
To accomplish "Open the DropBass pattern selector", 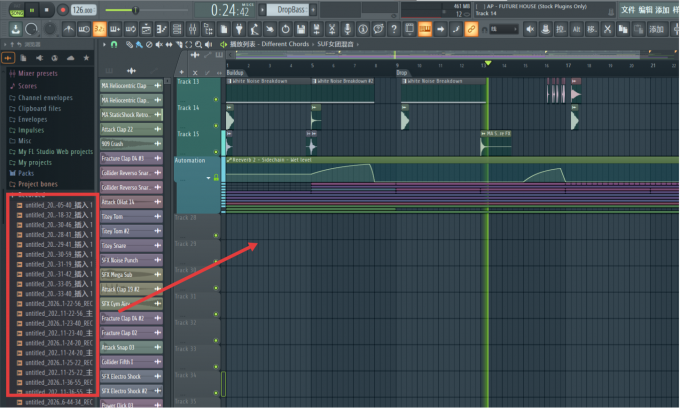I will 287,10.
